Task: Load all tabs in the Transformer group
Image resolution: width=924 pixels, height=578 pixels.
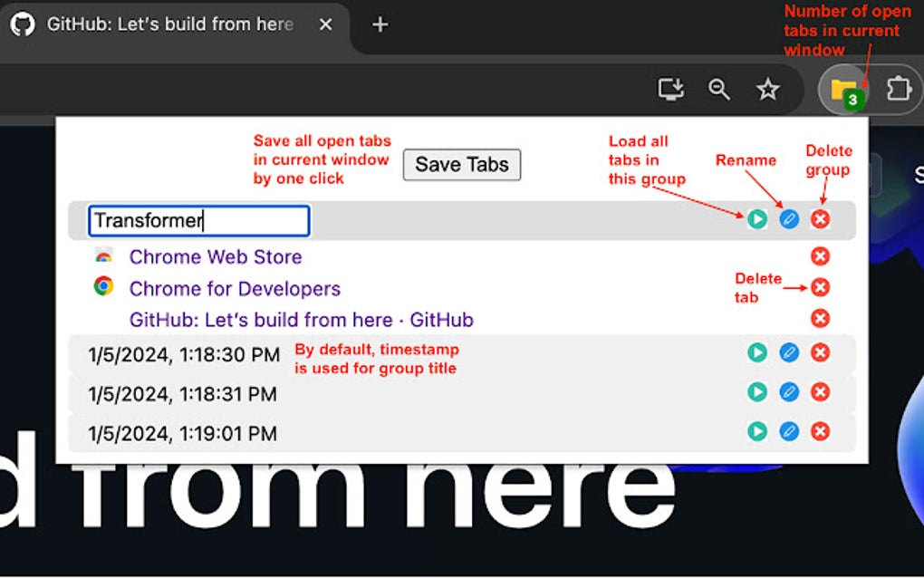Action: click(756, 219)
